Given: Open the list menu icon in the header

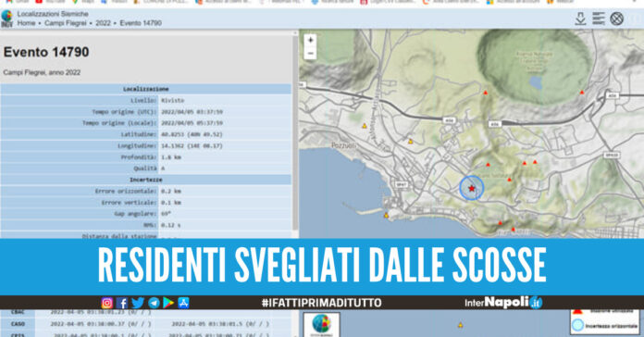Looking at the screenshot, I should (x=599, y=19).
